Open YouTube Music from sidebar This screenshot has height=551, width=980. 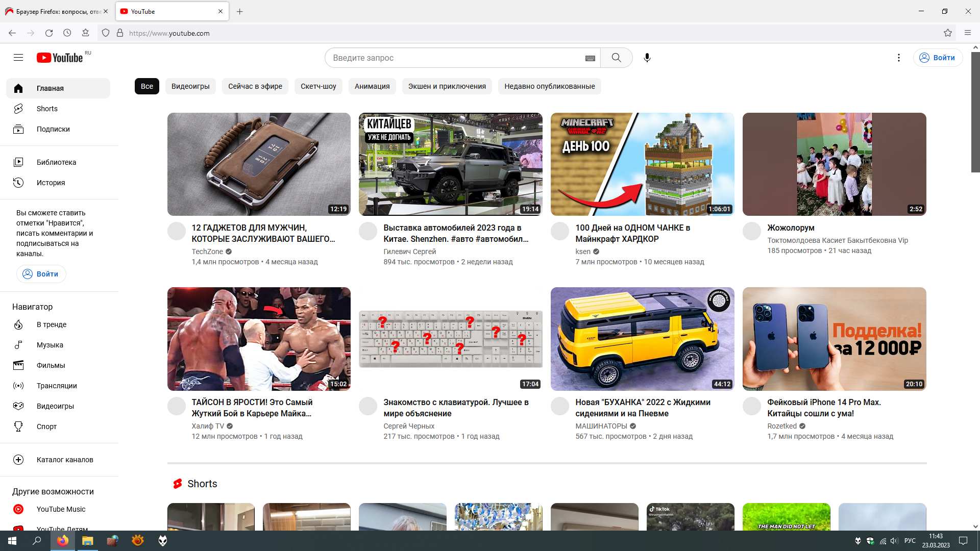pyautogui.click(x=61, y=509)
